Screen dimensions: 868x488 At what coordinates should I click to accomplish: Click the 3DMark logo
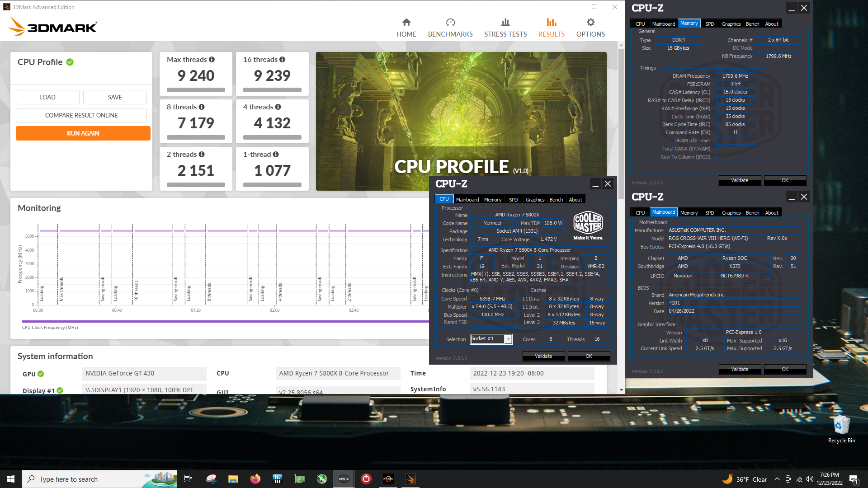pyautogui.click(x=52, y=27)
